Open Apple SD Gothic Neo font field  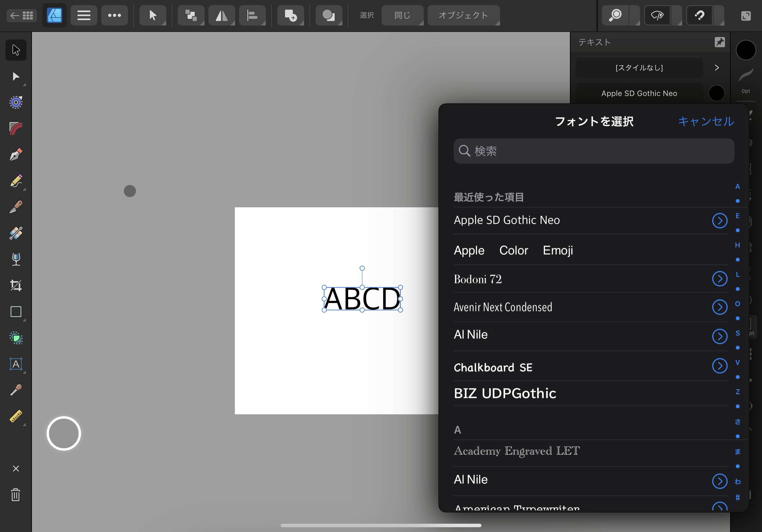pyautogui.click(x=639, y=93)
